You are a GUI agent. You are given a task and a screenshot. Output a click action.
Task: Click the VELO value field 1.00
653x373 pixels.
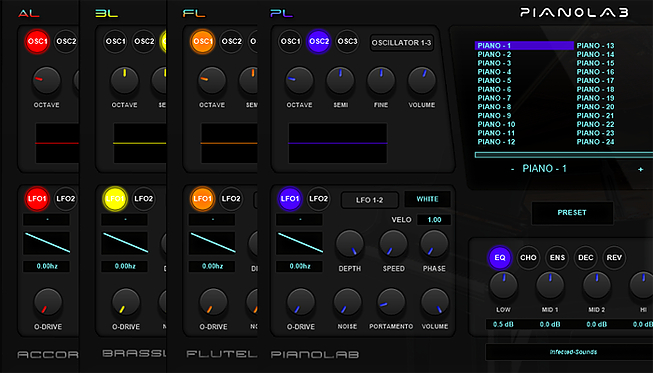click(434, 220)
